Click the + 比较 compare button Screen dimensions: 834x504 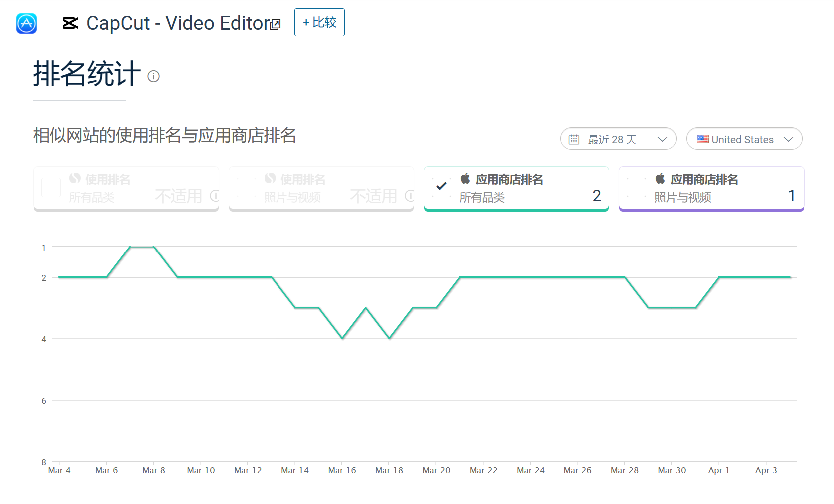pos(319,22)
